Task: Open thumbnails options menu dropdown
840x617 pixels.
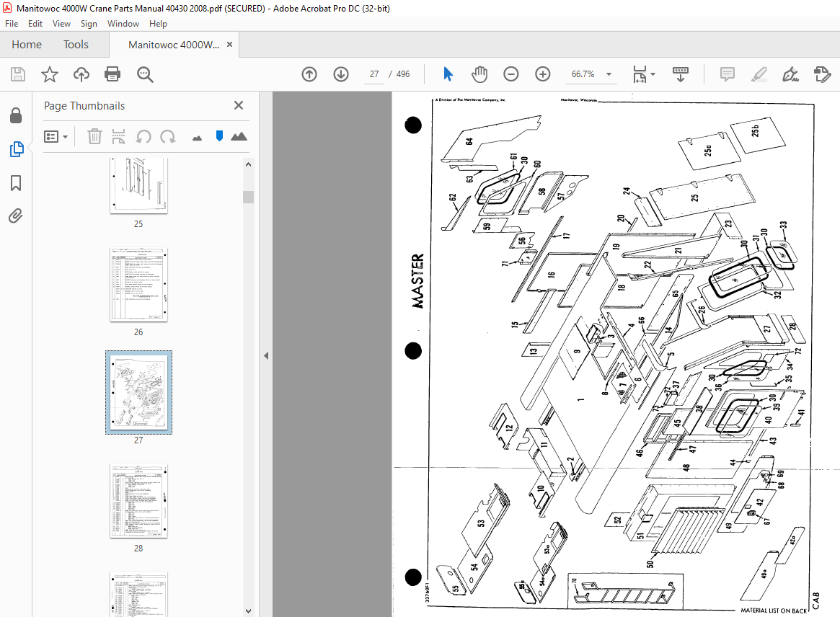Action: pyautogui.click(x=56, y=136)
